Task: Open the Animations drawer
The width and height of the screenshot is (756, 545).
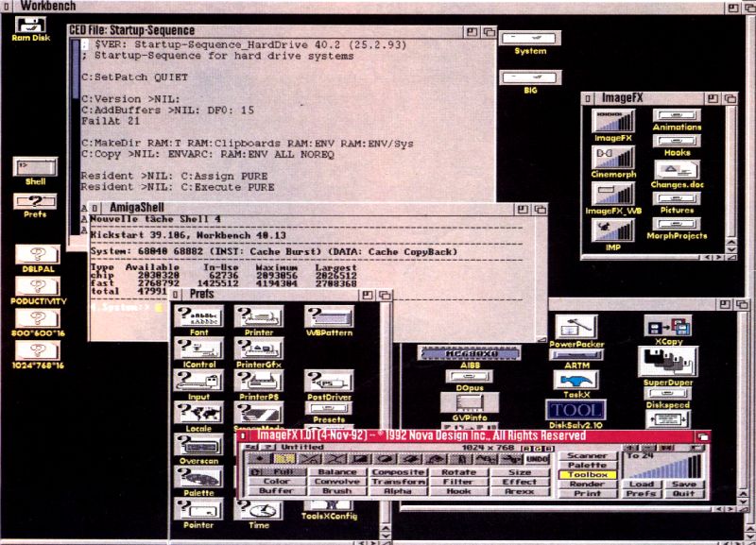Action: (x=677, y=115)
